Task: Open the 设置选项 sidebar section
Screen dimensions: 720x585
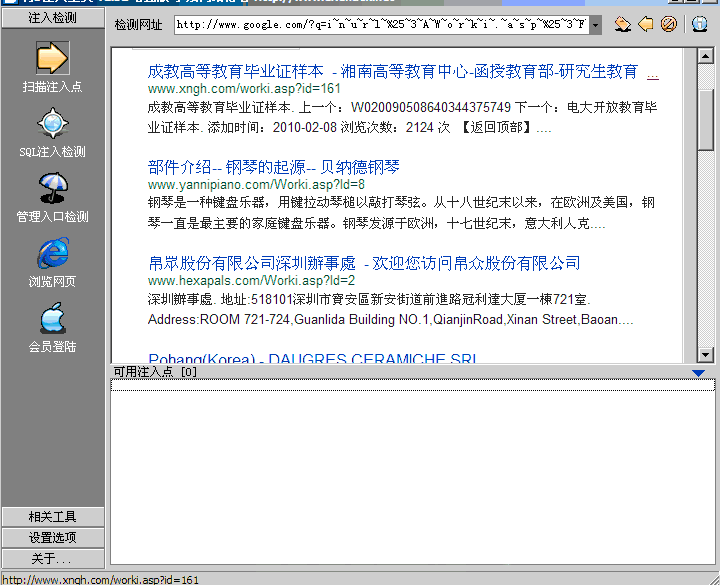Action: [x=52, y=538]
